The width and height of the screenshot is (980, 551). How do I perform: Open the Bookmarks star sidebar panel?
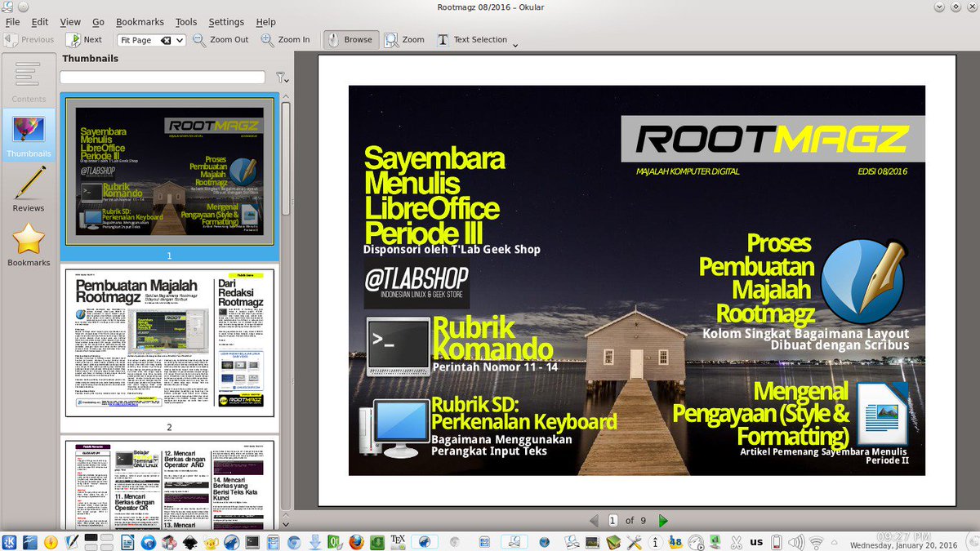[x=29, y=245]
